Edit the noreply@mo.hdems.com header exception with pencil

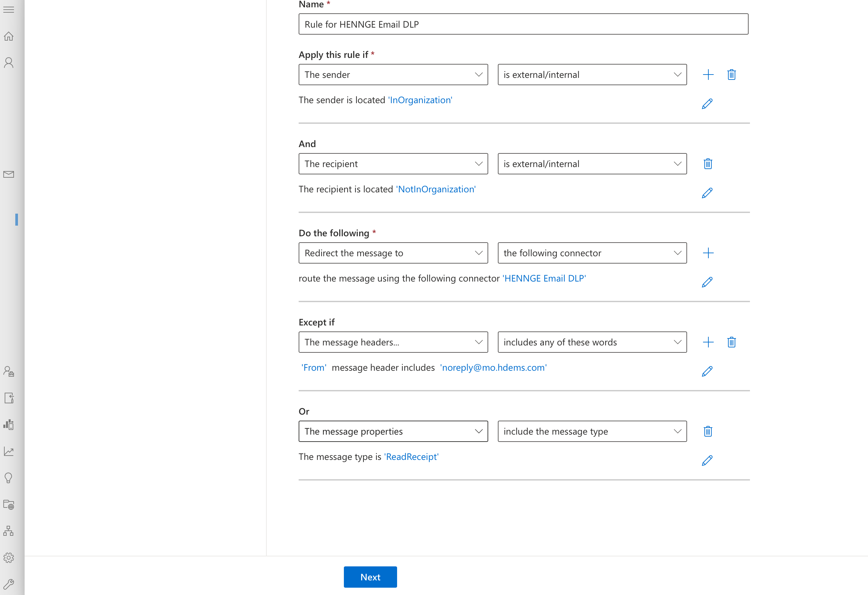tap(707, 371)
